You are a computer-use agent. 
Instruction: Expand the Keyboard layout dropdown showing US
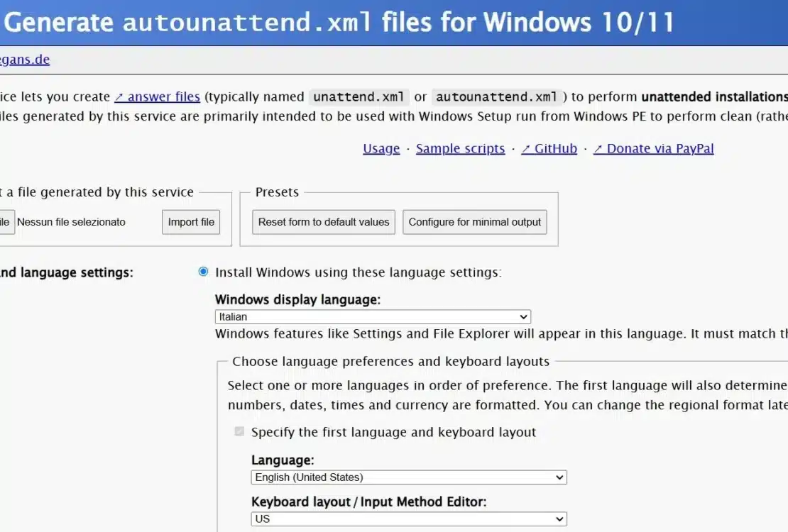pos(409,519)
